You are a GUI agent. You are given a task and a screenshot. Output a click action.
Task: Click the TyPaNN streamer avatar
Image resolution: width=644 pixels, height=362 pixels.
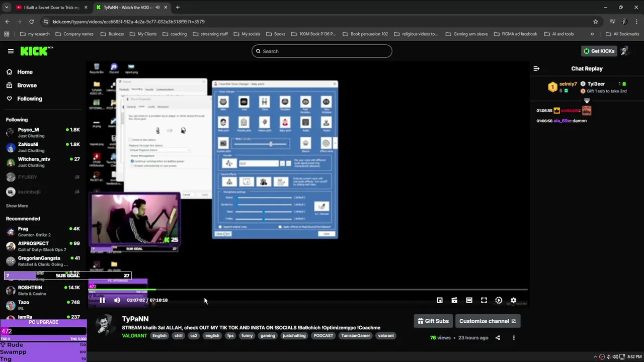pos(105,325)
